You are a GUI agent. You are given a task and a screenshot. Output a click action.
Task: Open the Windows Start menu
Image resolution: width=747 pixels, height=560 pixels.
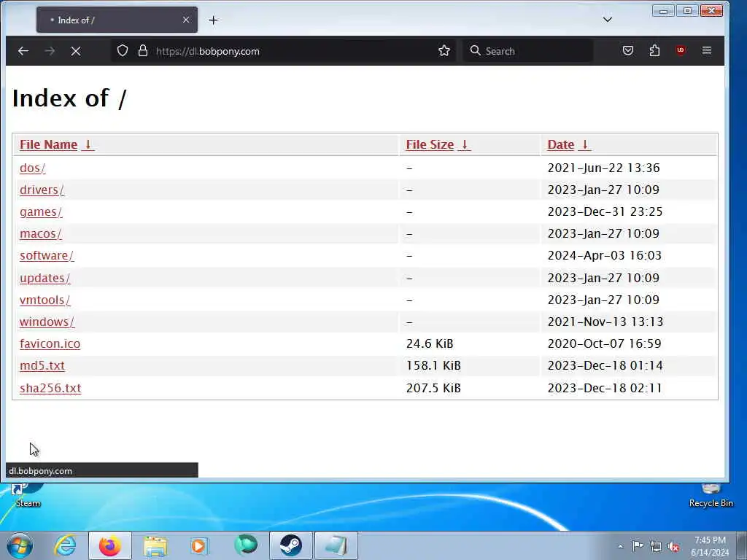(x=20, y=545)
